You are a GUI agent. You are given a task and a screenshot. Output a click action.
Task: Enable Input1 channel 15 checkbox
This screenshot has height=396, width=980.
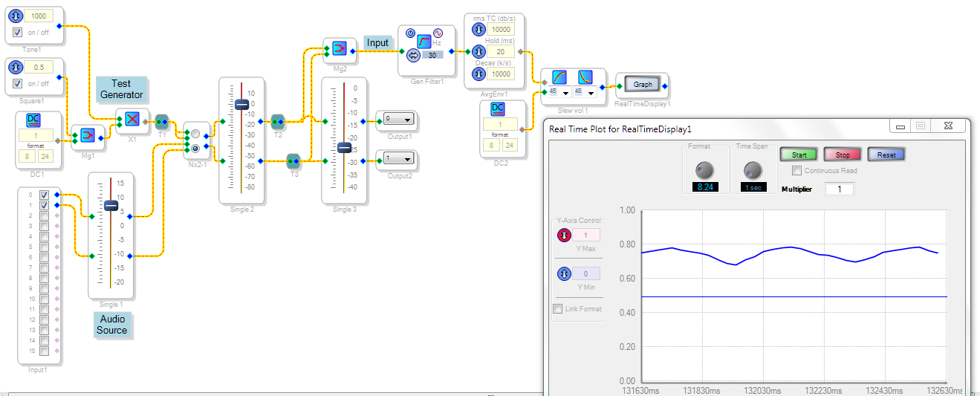[x=44, y=351]
